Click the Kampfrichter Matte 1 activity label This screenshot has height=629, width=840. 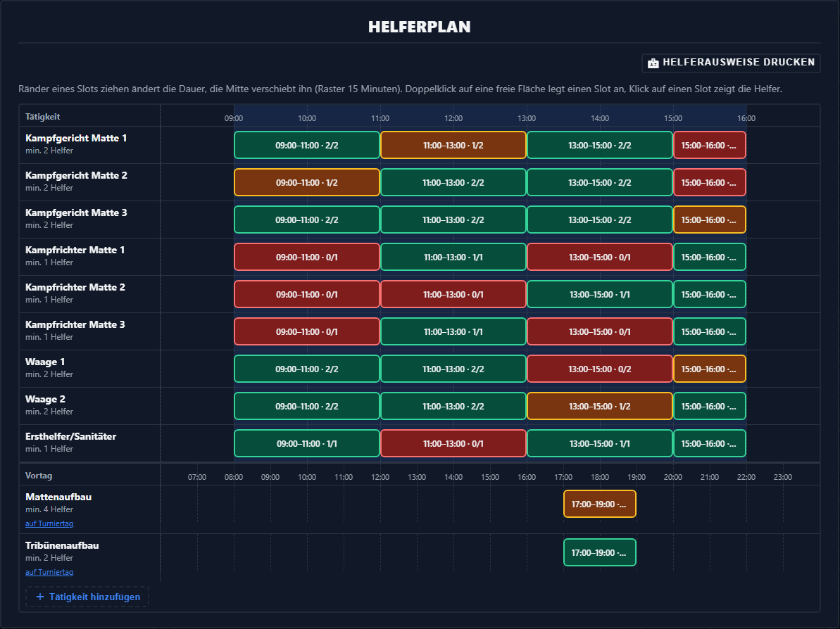coord(75,250)
